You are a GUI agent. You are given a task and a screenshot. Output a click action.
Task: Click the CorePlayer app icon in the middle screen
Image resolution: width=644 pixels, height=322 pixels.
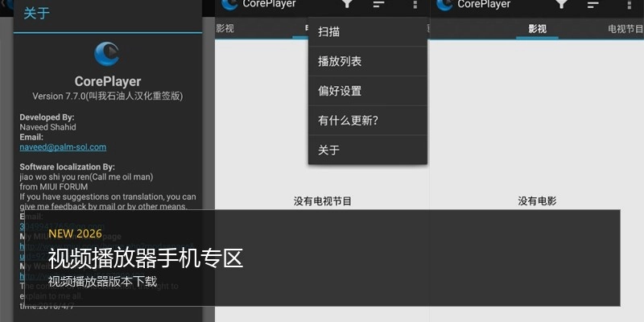click(x=229, y=4)
